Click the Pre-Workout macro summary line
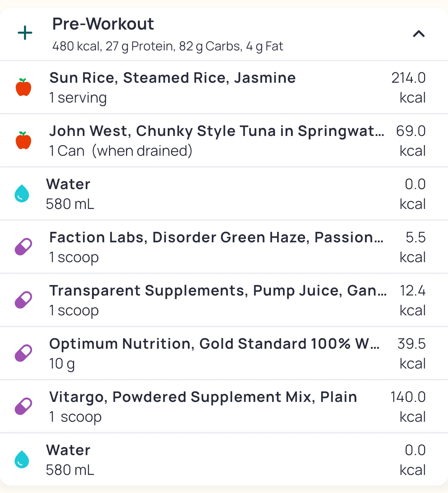 click(x=168, y=46)
